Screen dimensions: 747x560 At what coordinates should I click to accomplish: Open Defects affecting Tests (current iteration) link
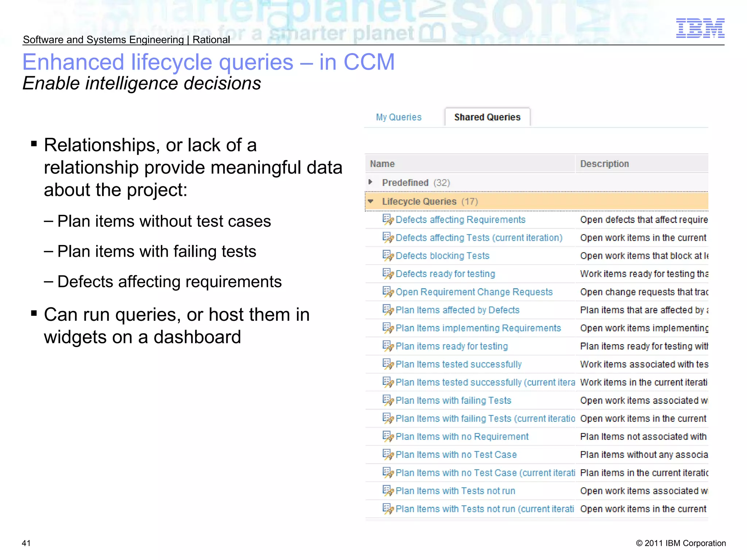pyautogui.click(x=479, y=238)
